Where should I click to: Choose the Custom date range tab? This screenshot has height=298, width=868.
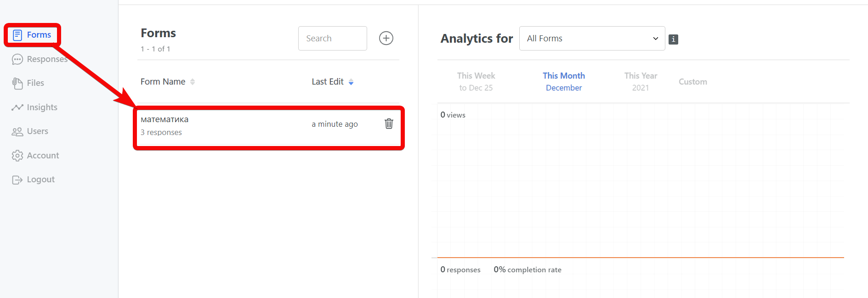coord(693,82)
